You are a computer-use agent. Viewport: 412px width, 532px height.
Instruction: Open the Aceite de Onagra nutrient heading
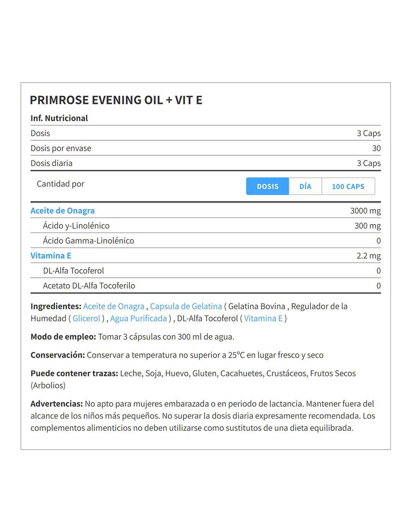[x=63, y=211]
